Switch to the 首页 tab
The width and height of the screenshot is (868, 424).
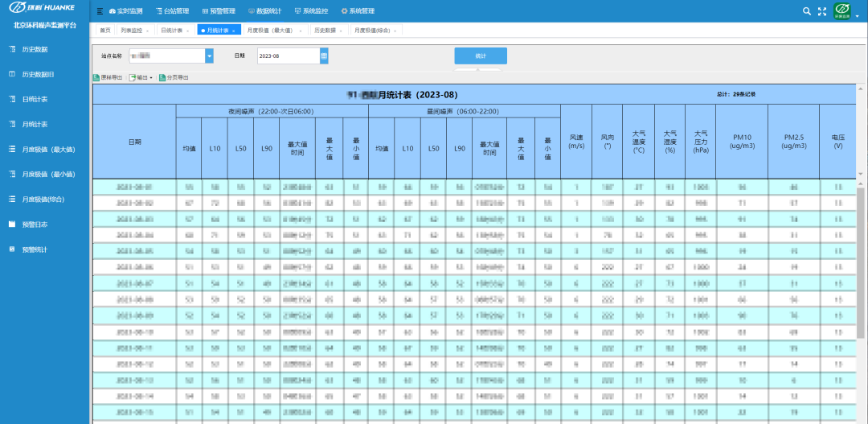105,31
